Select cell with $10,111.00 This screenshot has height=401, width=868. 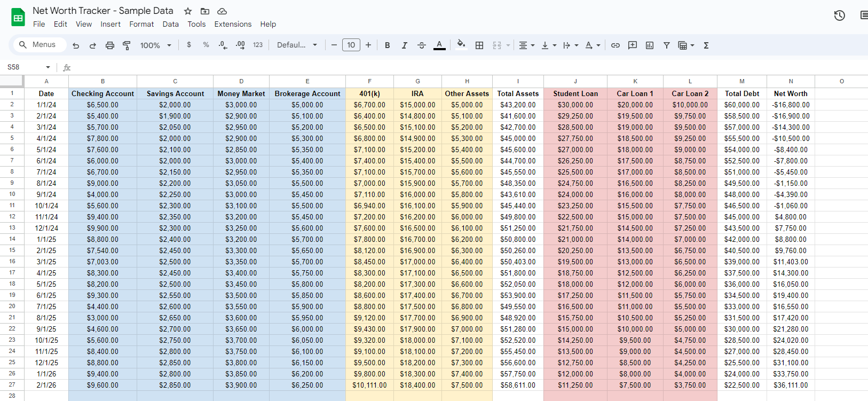point(369,385)
